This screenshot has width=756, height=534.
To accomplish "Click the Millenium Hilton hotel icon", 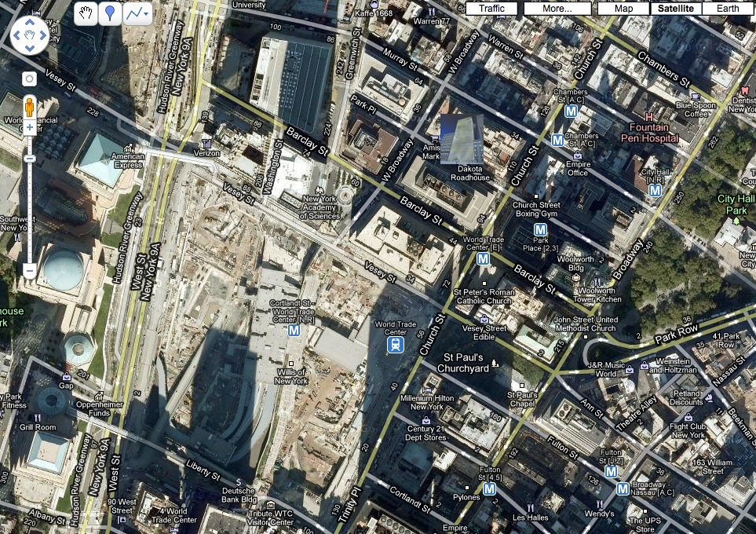I will click(x=426, y=390).
